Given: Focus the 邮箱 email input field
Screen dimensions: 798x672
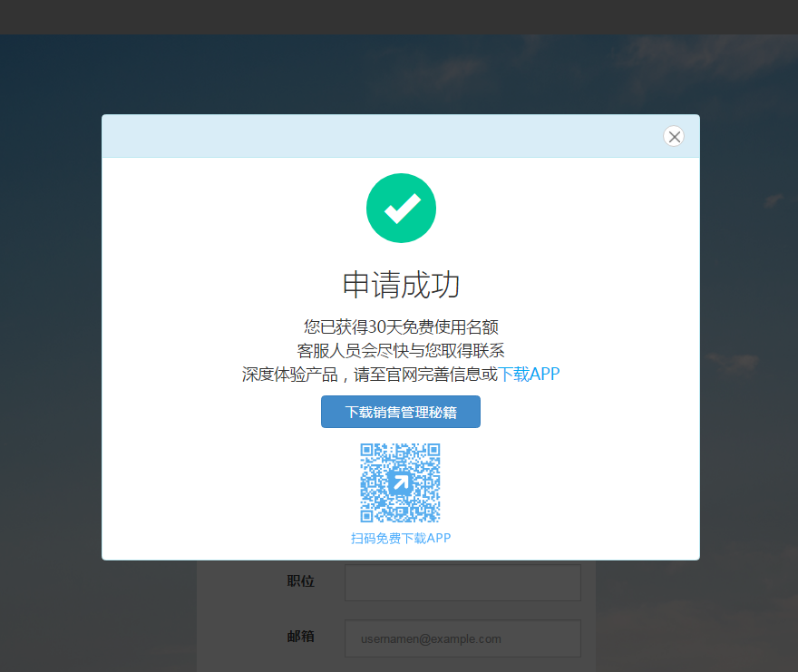Looking at the screenshot, I should point(462,638).
